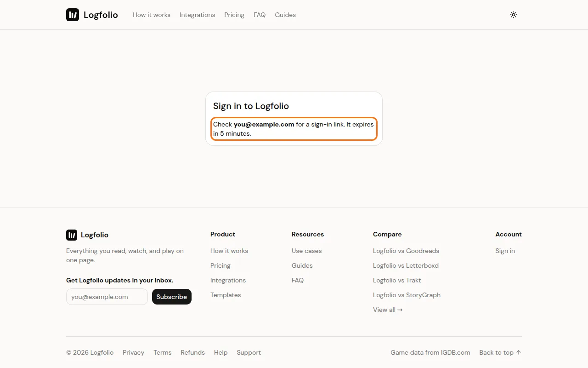This screenshot has height=368, width=588.
Task: Click 'Get Logfolio updates in your inbox.' text
Action: 119,280
